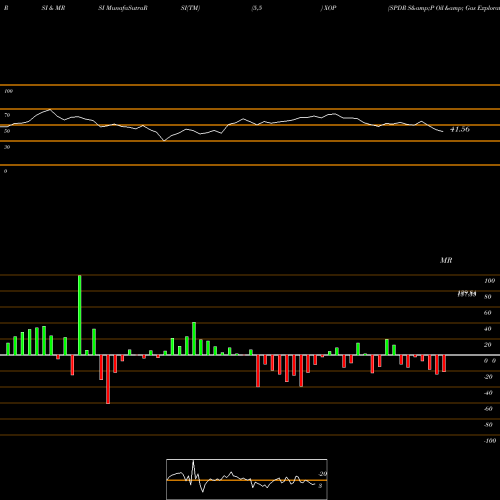Select the 'SI & MR' header text

(53, 8)
